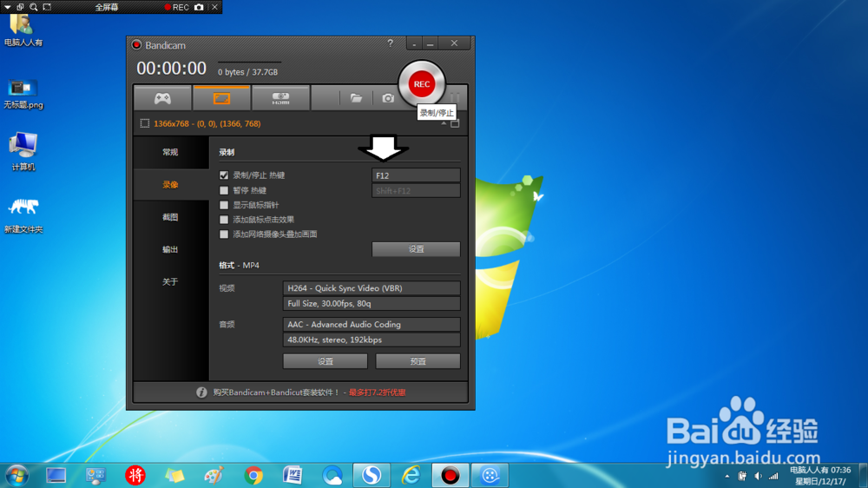Viewport: 868px width, 488px height.
Task: Click 48.0KHz, stereo, 192kbps field
Action: (x=372, y=340)
